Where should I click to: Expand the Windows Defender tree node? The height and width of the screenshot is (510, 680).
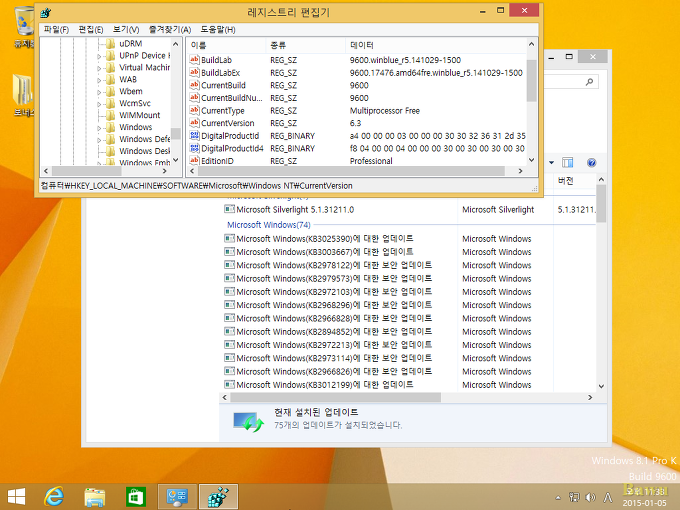point(99,140)
